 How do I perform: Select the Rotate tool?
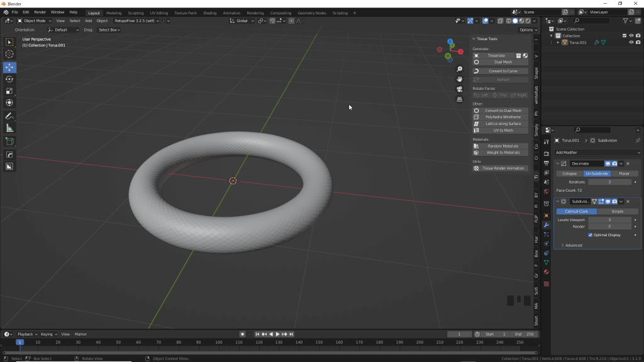[9, 79]
